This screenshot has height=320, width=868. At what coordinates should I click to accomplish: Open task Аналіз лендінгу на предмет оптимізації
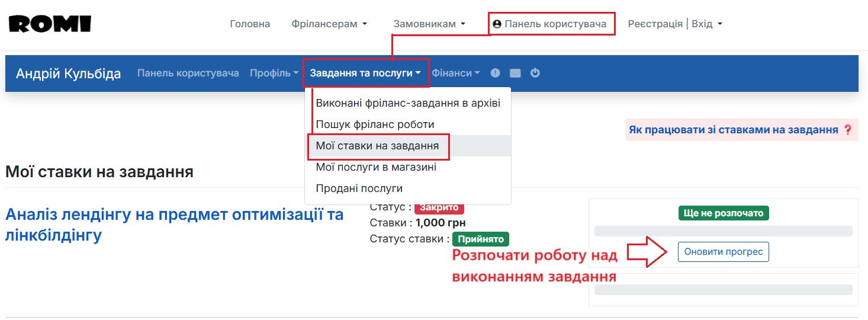[174, 225]
